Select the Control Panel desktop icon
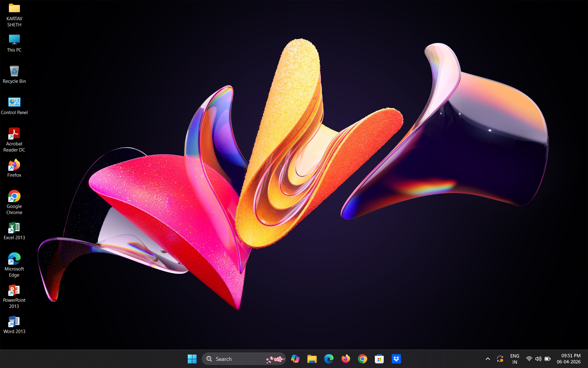The image size is (588, 368). (14, 102)
